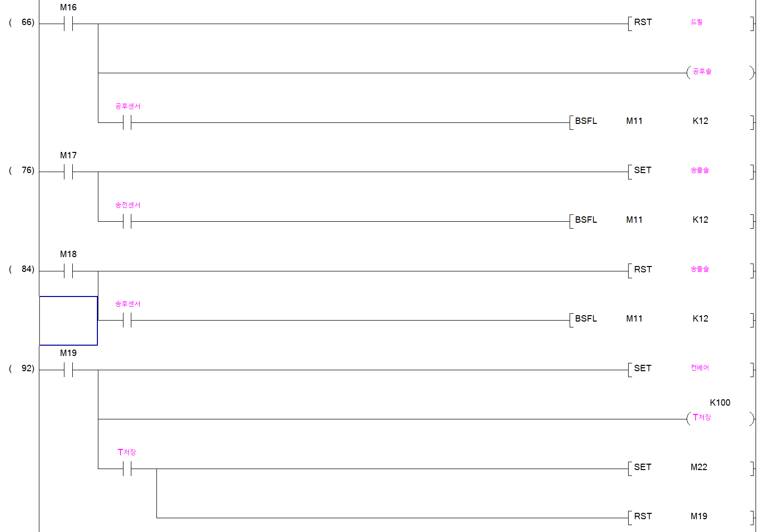
Task: Click the T저장 contact symbol
Action: coord(127,469)
